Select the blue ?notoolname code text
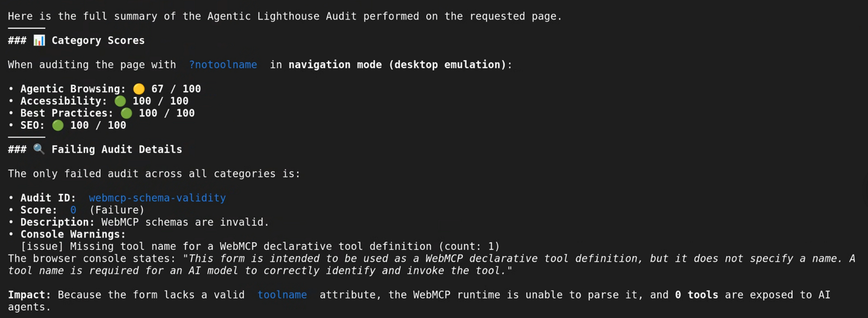This screenshot has height=318, width=868. tap(223, 64)
